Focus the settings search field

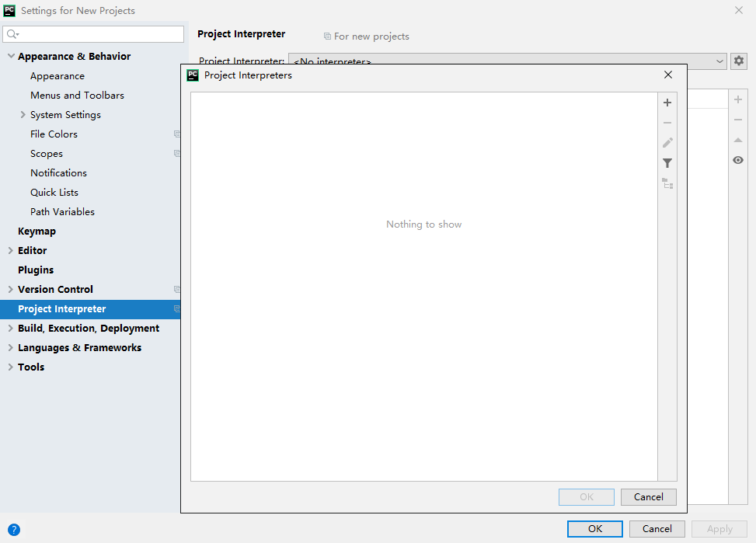[x=93, y=33]
